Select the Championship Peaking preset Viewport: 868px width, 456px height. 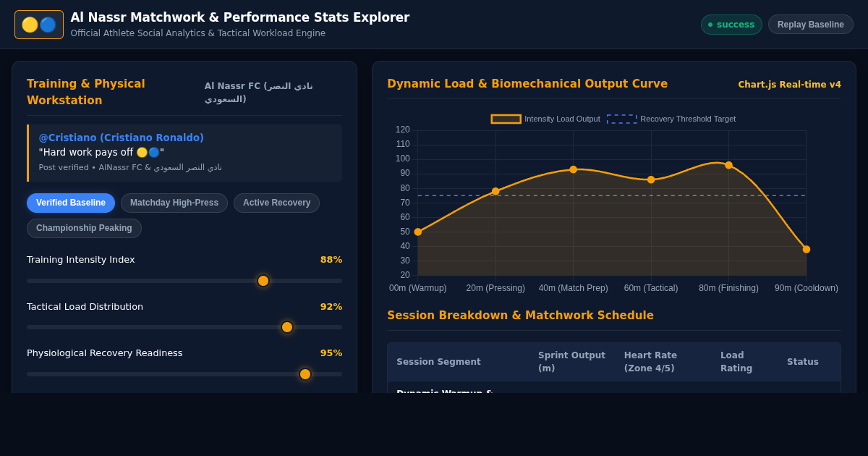(84, 228)
